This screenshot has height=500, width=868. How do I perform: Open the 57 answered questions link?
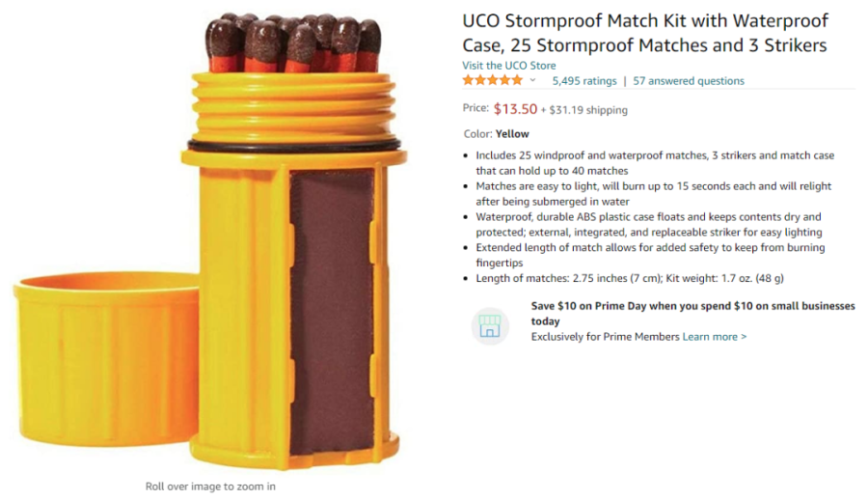pos(689,81)
